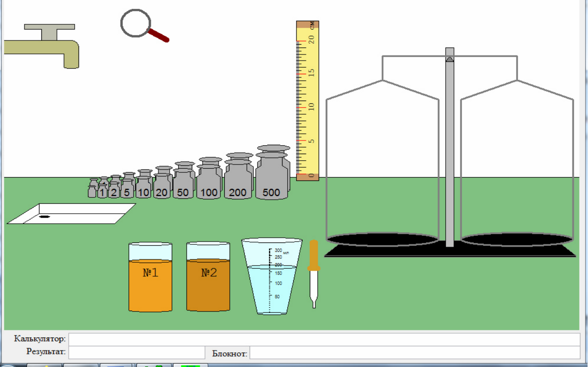
Task: Focus the Калькулятор input field
Action: click(324, 339)
